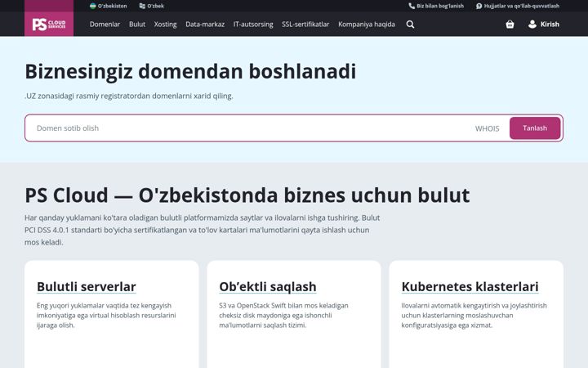Click the language translate icon beside O'zbek
This screenshot has height=368, width=588.
point(142,6)
